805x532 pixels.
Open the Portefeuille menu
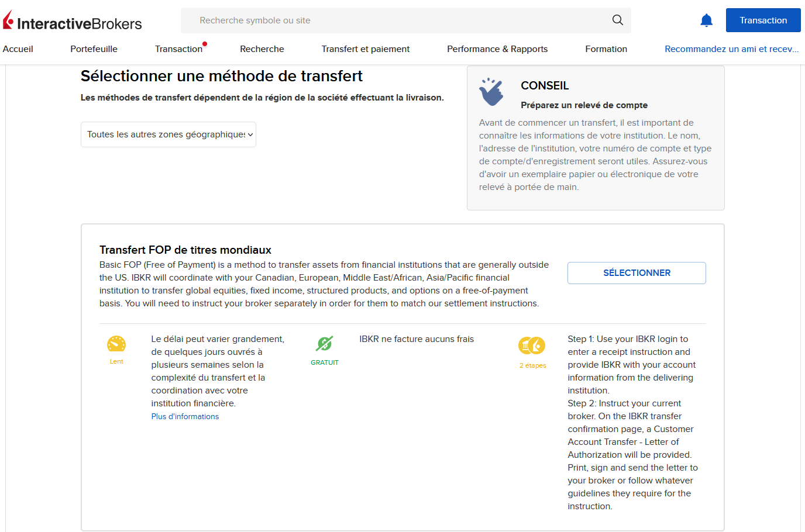tap(94, 49)
